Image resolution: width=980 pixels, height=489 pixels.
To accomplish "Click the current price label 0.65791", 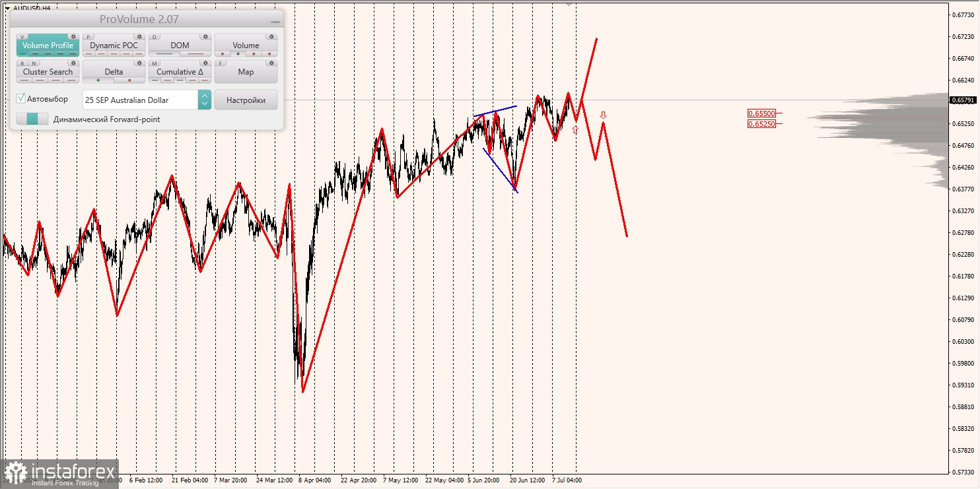I will (963, 100).
